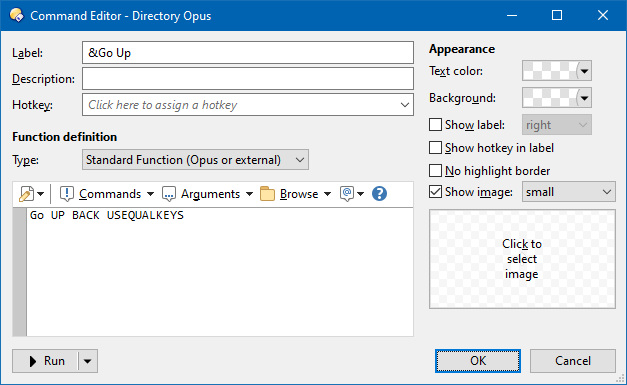Open the blue help question mark
627x385 pixels.
pos(379,194)
